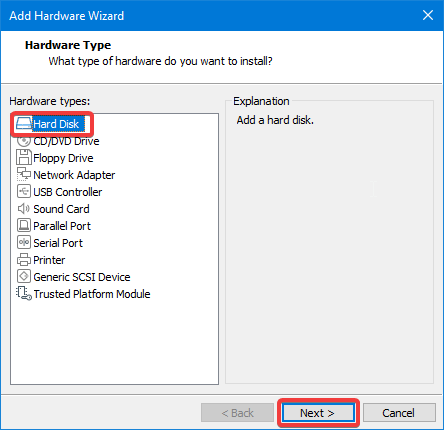Select the "Network Adapter" text label

coord(74,175)
